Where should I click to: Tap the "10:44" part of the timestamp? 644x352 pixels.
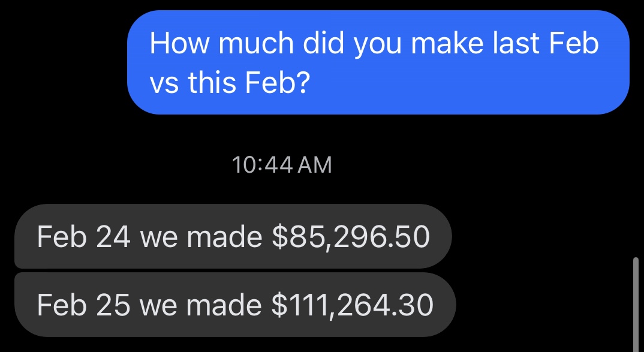(261, 165)
